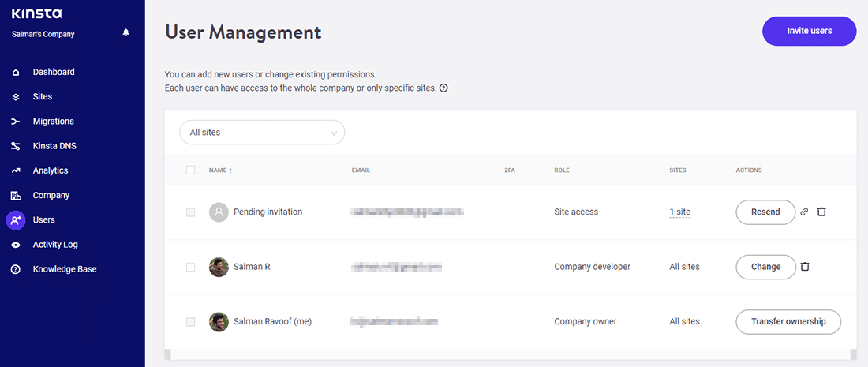The image size is (868, 367).
Task: Delete the pending invitation with trash icon
Action: [821, 212]
